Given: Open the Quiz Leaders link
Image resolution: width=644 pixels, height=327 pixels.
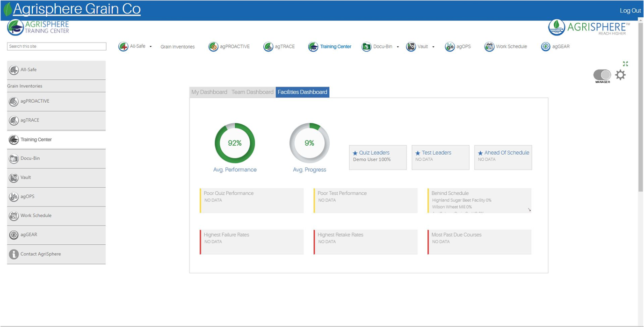Looking at the screenshot, I should [x=374, y=153].
